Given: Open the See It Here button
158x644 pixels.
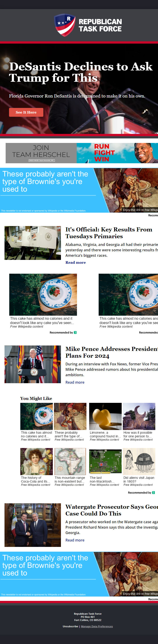Looking at the screenshot, I should point(26,112).
